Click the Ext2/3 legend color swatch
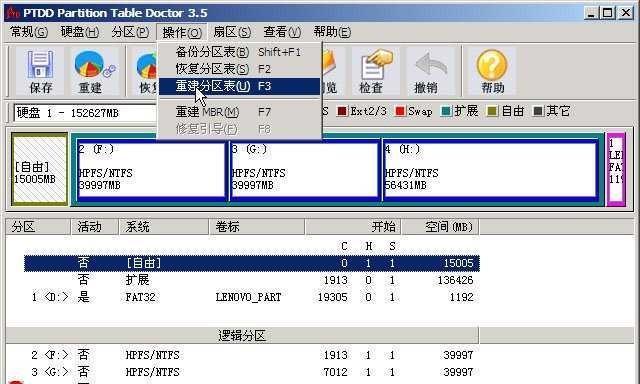640x384 pixels. point(342,111)
